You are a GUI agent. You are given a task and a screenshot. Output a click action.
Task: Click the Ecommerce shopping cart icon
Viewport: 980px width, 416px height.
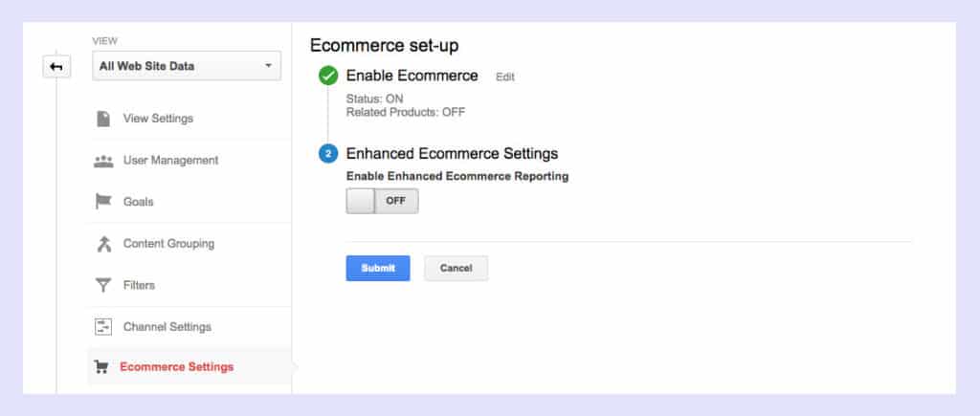click(x=101, y=366)
